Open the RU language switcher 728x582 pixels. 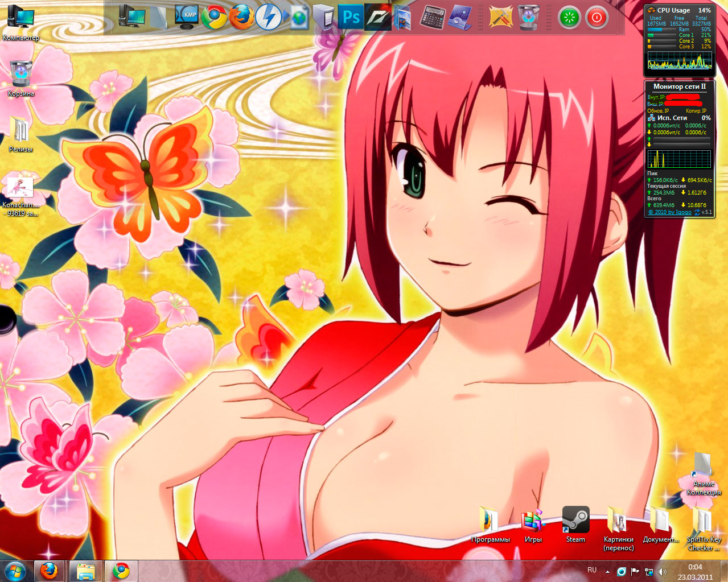pyautogui.click(x=592, y=570)
